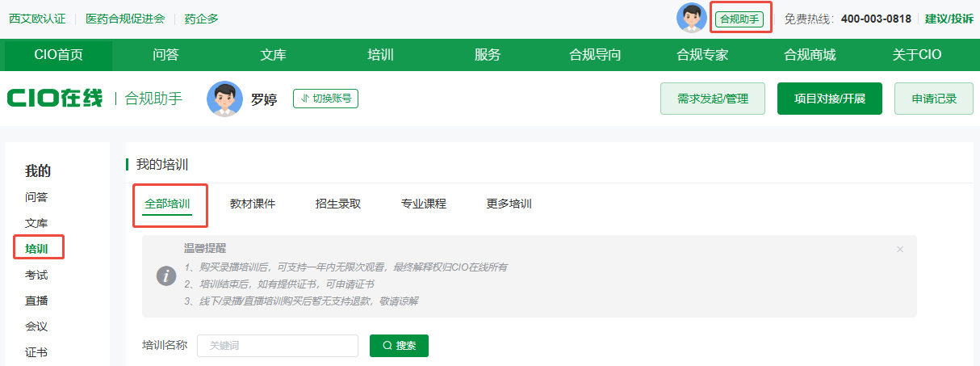Open 关于CIO in the nav bar
Image resolution: width=980 pixels, height=366 pixels.
(917, 55)
